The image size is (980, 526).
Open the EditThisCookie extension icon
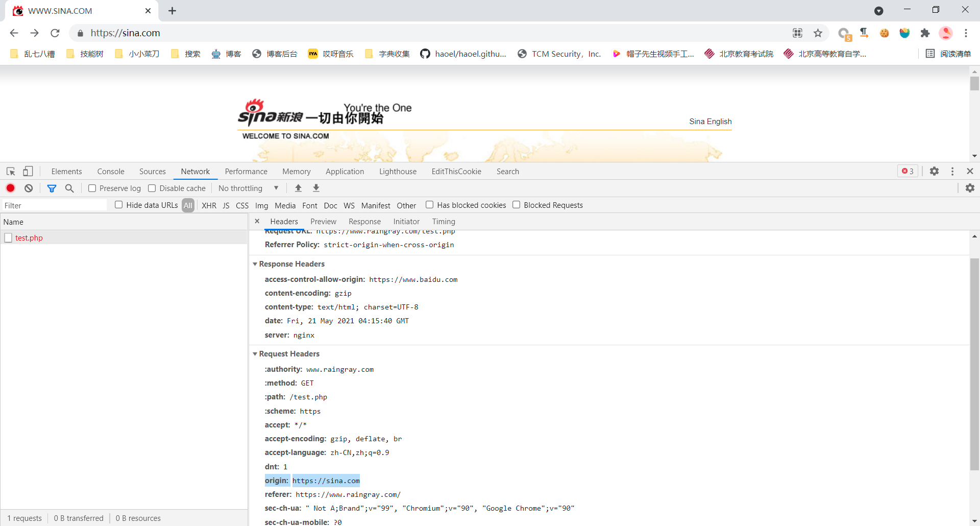tap(884, 33)
